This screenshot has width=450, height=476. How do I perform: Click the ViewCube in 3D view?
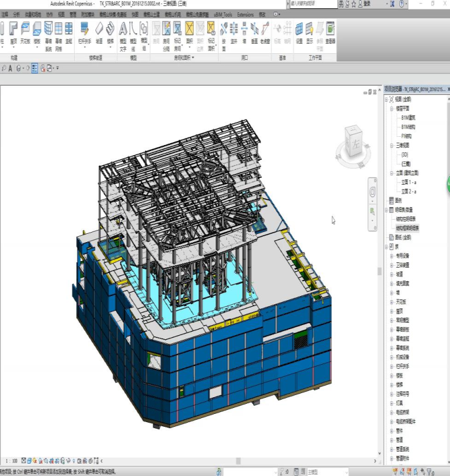354,143
